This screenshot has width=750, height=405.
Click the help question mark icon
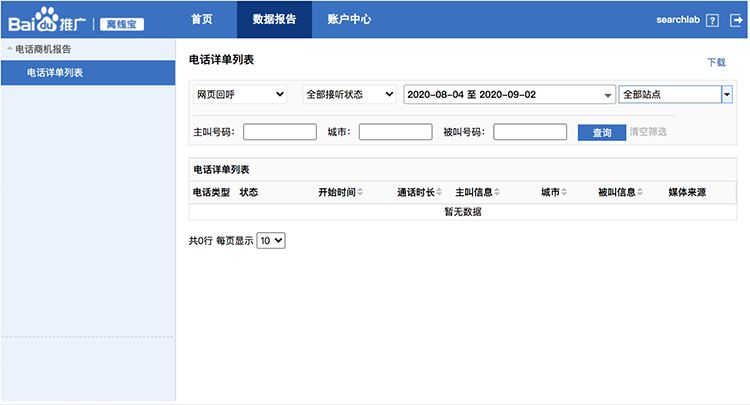coord(712,20)
